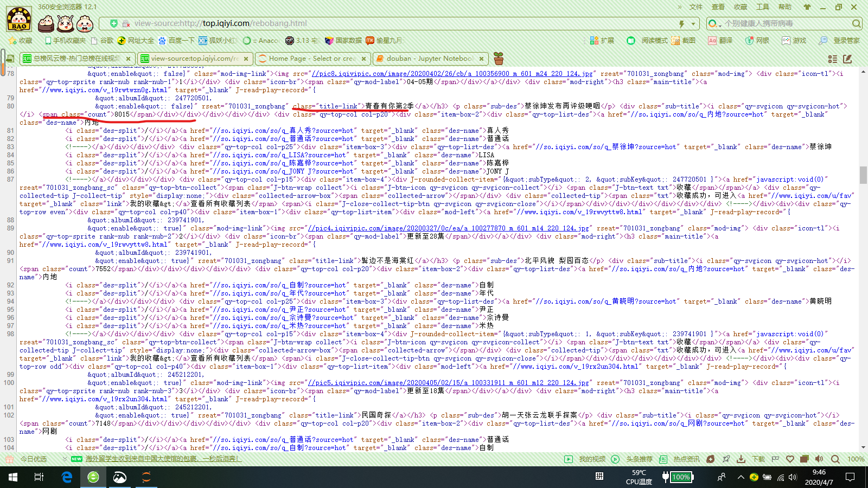Close the Home Page tab
The width and height of the screenshot is (868, 488).
tap(364, 59)
